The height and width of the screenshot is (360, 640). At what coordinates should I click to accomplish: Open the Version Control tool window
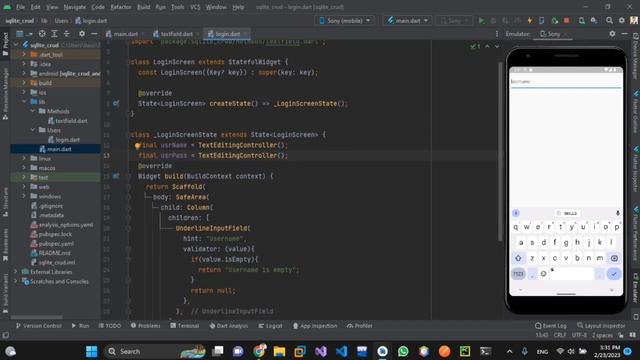pyautogui.click(x=38, y=326)
